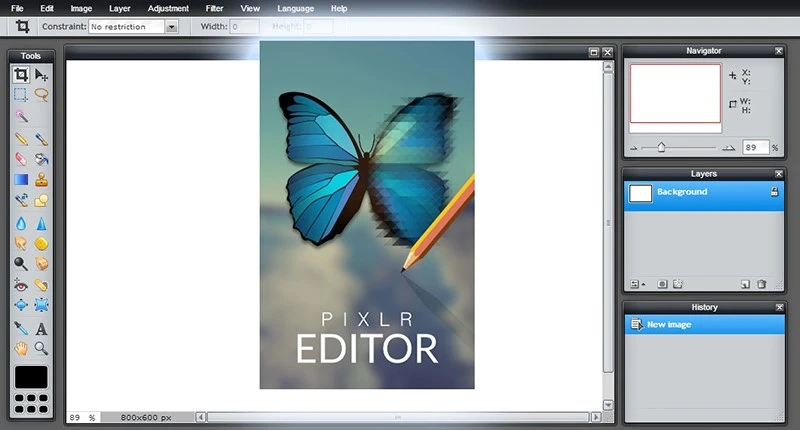Choose the Type tool
Viewport: 800px width, 430px height.
(x=41, y=328)
